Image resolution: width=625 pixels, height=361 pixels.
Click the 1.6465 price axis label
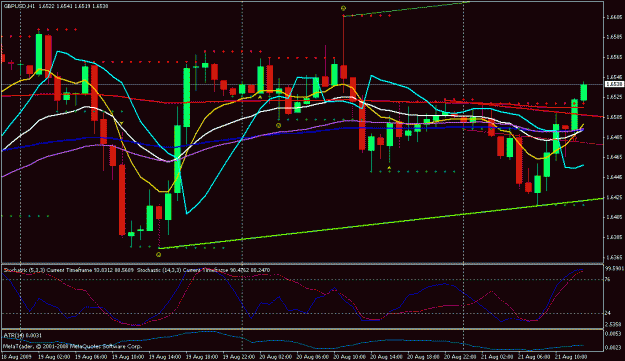tap(614, 157)
